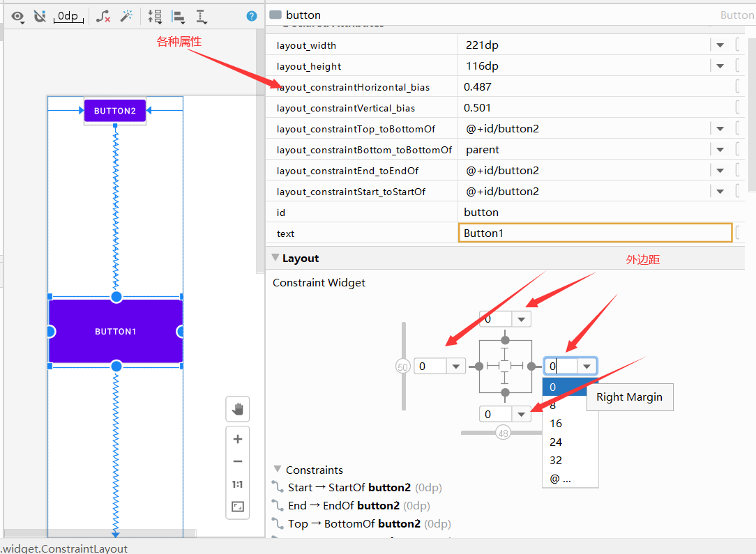Clear all constraints icon
Screen dimensions: 756x554
[103, 17]
